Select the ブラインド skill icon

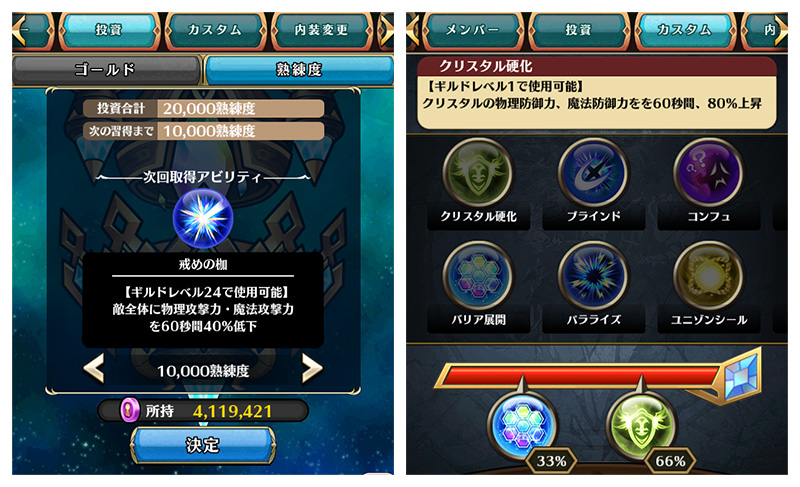(593, 173)
